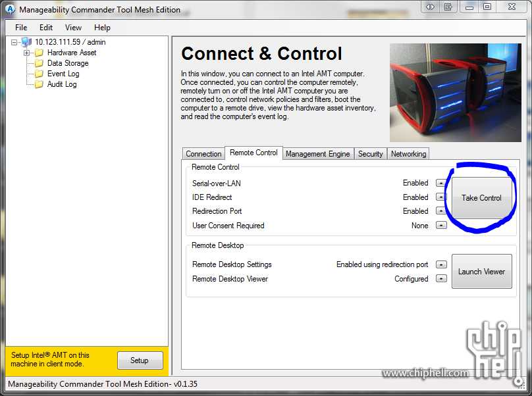Viewport: 532px width, 396px height.
Task: Click the window-list icon in title bar
Action: point(448,7)
